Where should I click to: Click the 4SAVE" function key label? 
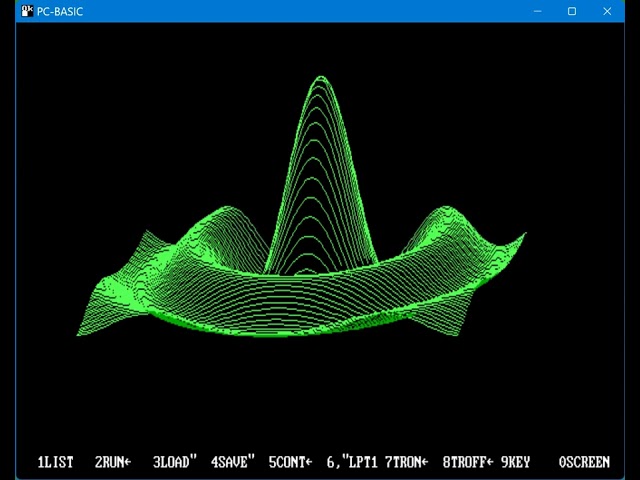coord(233,462)
